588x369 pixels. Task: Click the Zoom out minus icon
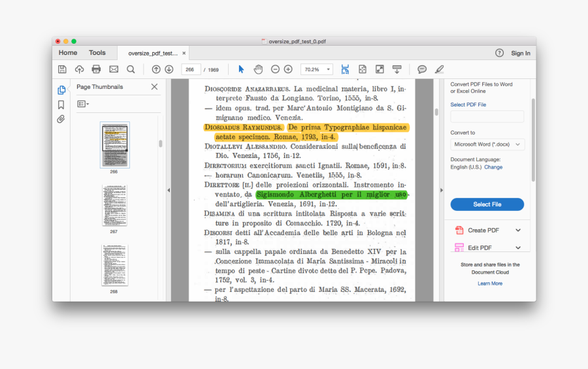[x=275, y=69]
